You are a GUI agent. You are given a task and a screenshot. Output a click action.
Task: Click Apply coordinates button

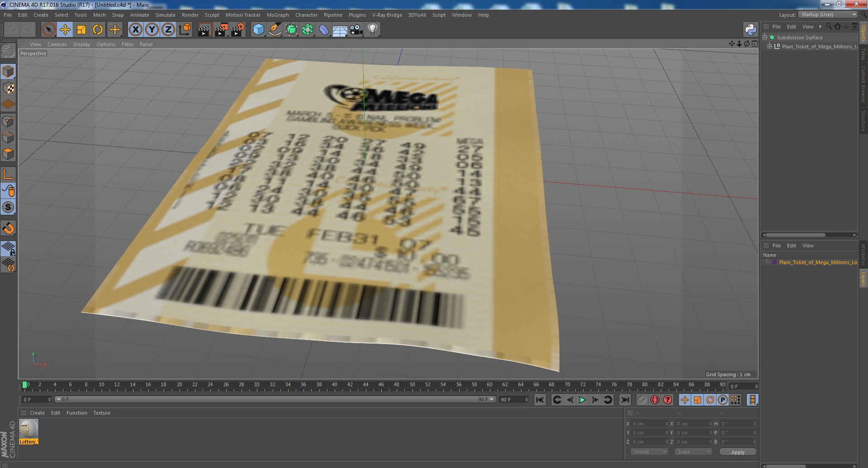pos(737,452)
